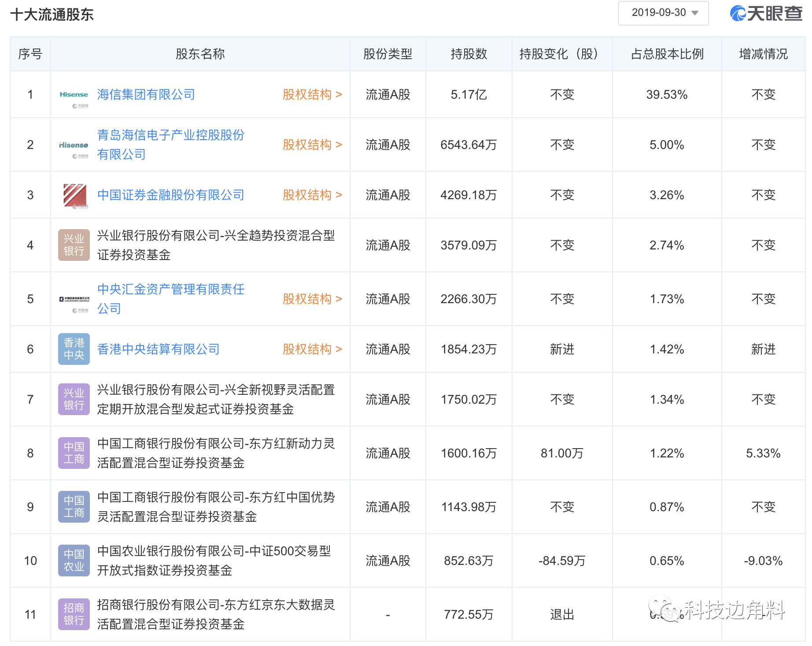Click the 十大流通股东 section title
The width and height of the screenshot is (812, 646).
tap(52, 15)
